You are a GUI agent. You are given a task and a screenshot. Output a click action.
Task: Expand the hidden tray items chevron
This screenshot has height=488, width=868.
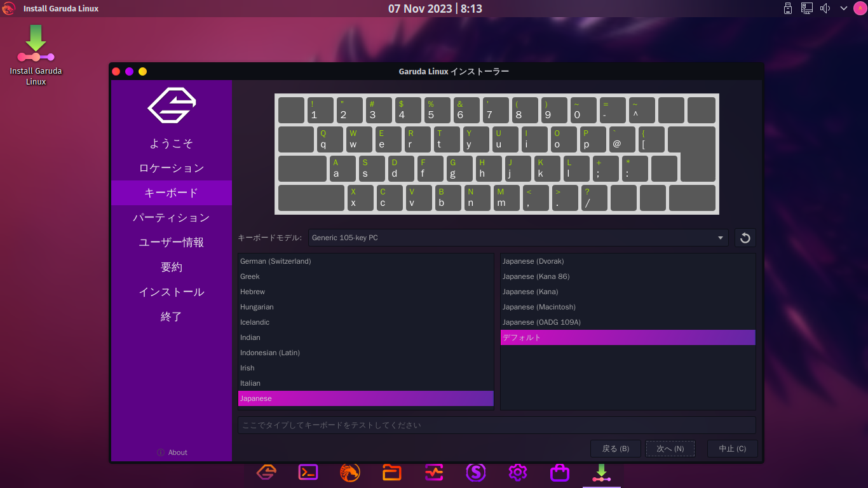click(844, 8)
